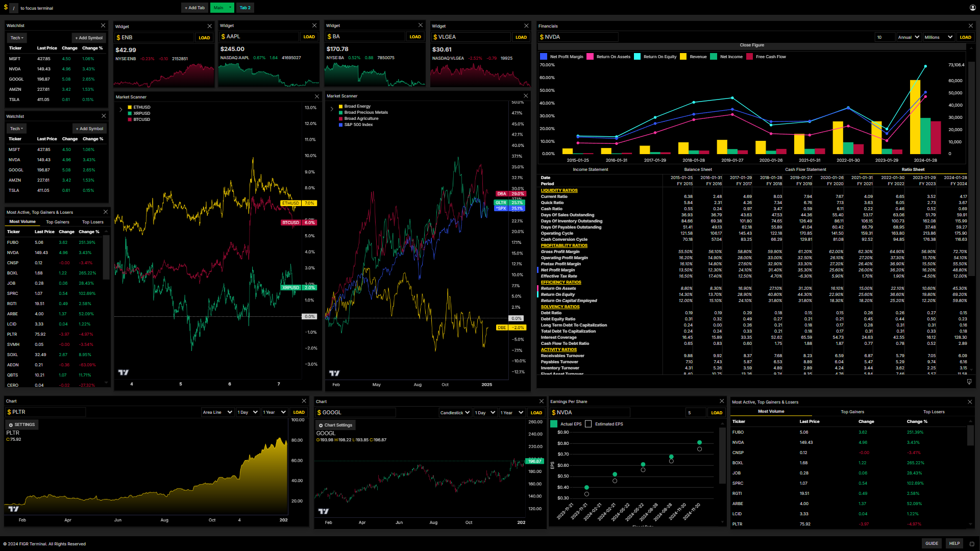The width and height of the screenshot is (980, 551).
Task: Open Tech list dropdown in top Watchlist
Action: click(x=17, y=38)
